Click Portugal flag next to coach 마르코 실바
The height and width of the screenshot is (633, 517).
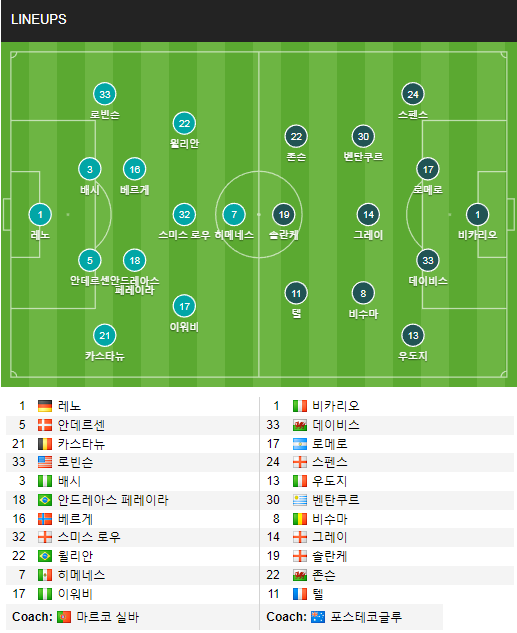point(64,617)
